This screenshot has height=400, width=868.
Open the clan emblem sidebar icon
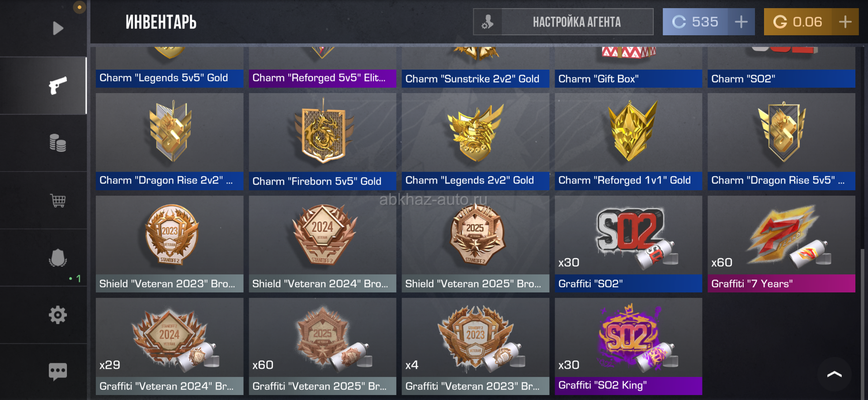coord(58,258)
